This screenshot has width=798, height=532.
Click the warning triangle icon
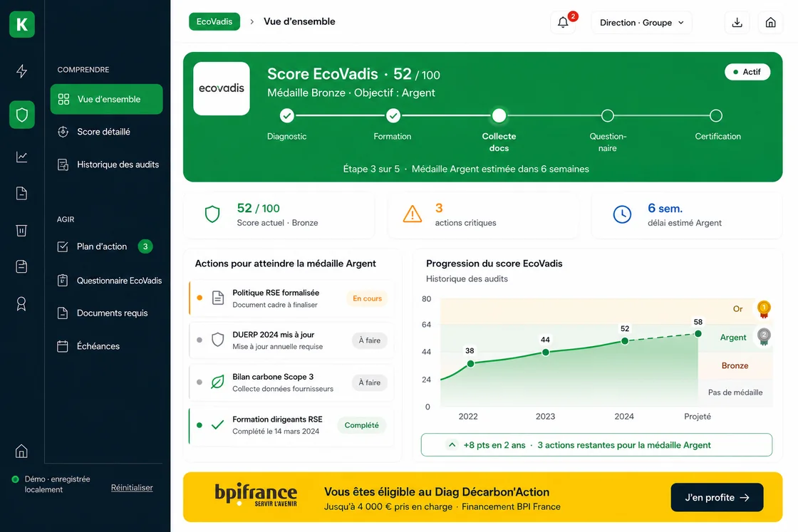pos(413,214)
